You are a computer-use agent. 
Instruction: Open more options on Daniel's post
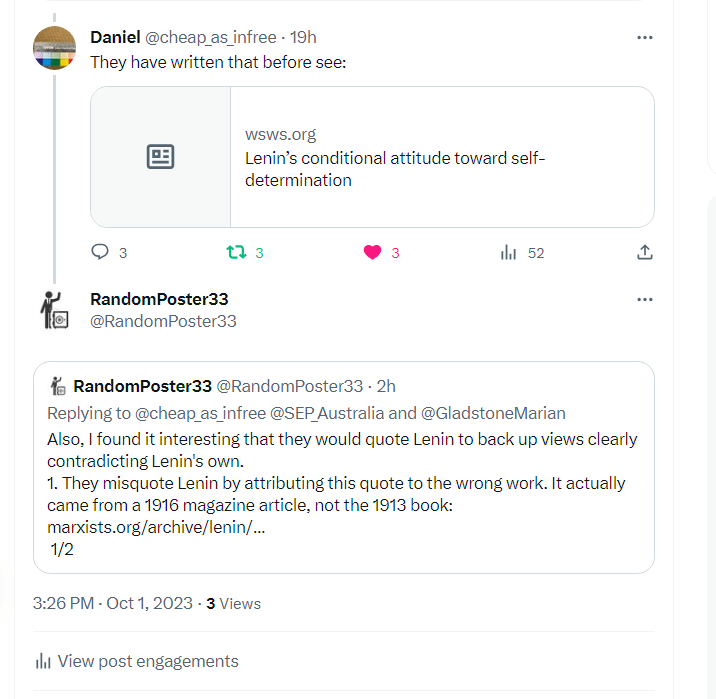pyautogui.click(x=645, y=37)
